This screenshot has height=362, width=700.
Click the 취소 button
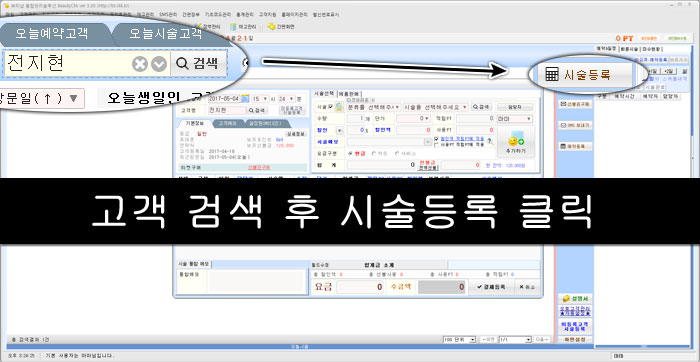tap(527, 287)
